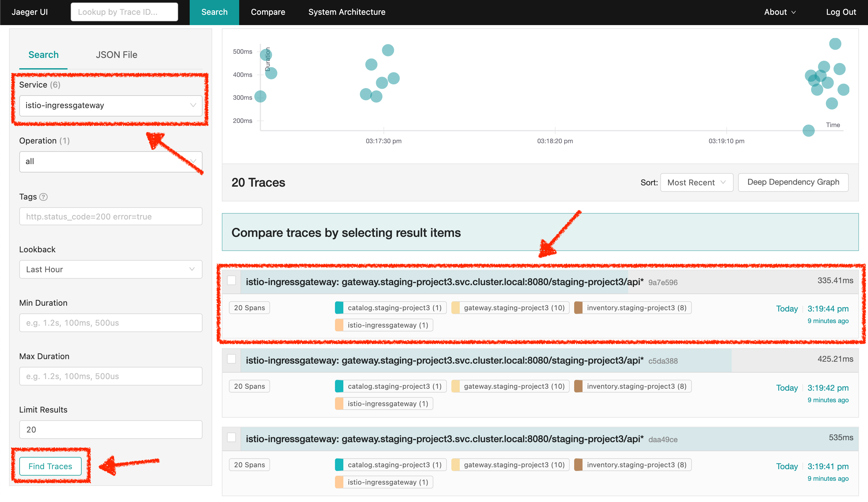868x502 pixels.
Task: Click the Tags help question-mark icon
Action: pos(43,197)
